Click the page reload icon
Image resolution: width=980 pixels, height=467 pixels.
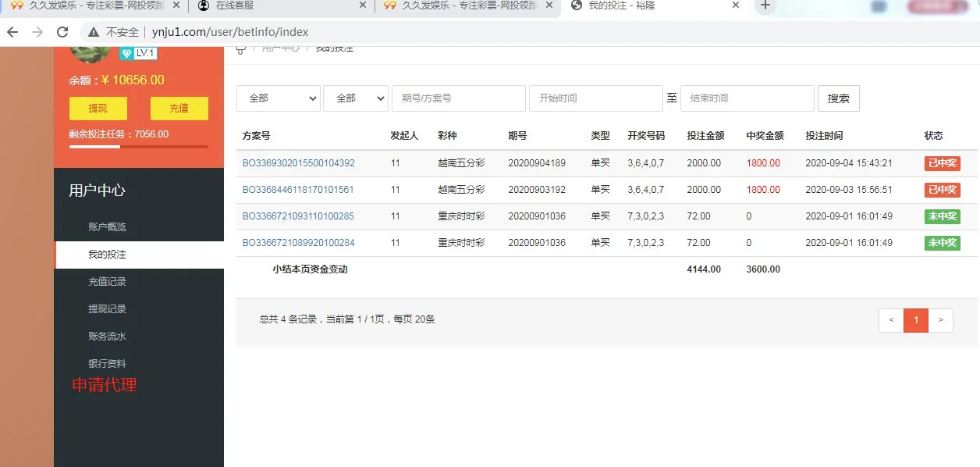click(x=62, y=34)
